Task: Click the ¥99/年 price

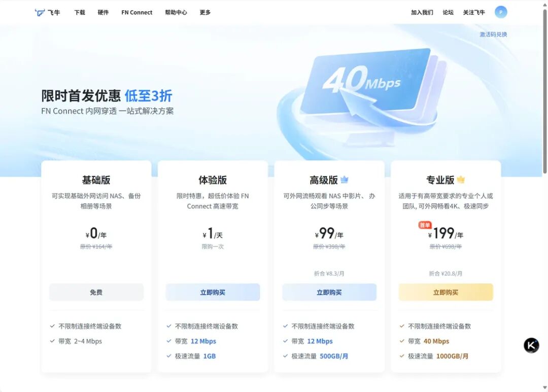Action: (x=329, y=233)
